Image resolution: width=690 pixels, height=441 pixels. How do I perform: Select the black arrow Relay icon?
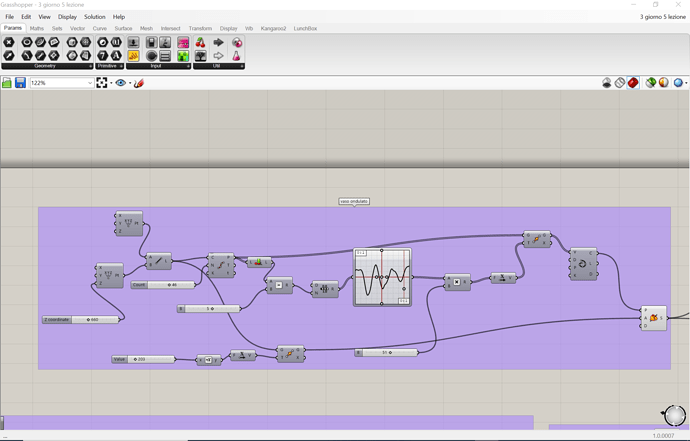[x=219, y=42]
